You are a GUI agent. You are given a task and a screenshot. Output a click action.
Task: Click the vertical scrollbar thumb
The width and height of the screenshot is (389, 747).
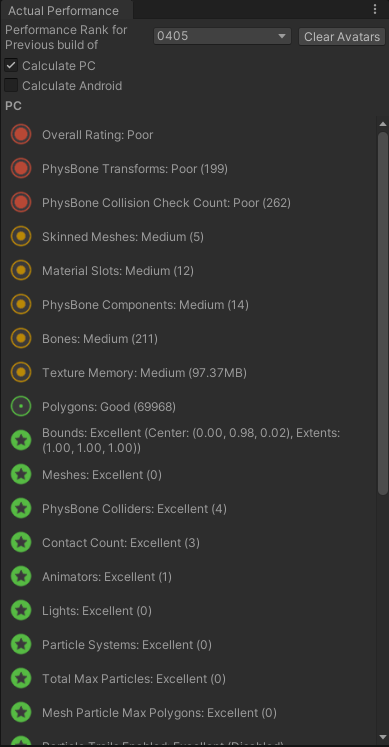click(x=383, y=313)
